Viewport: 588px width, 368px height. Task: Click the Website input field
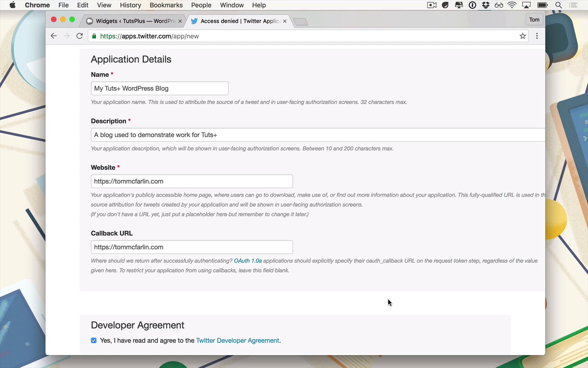coord(192,181)
